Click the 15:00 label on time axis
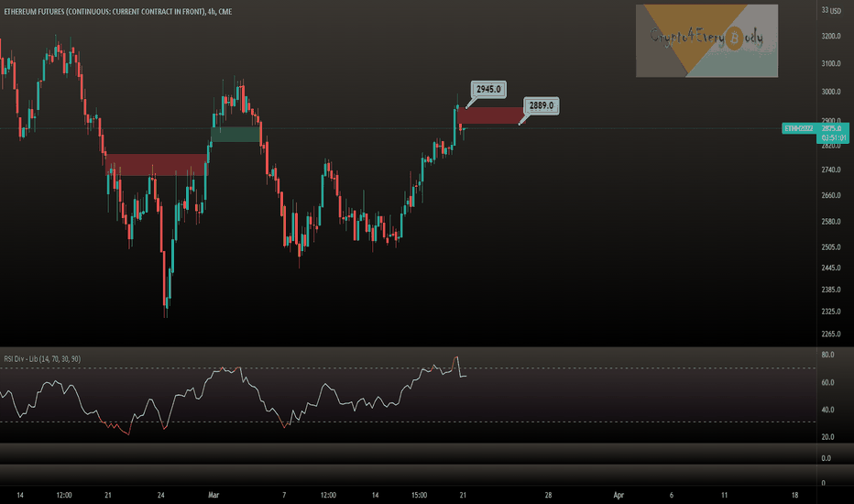The width and height of the screenshot is (854, 504). click(420, 495)
